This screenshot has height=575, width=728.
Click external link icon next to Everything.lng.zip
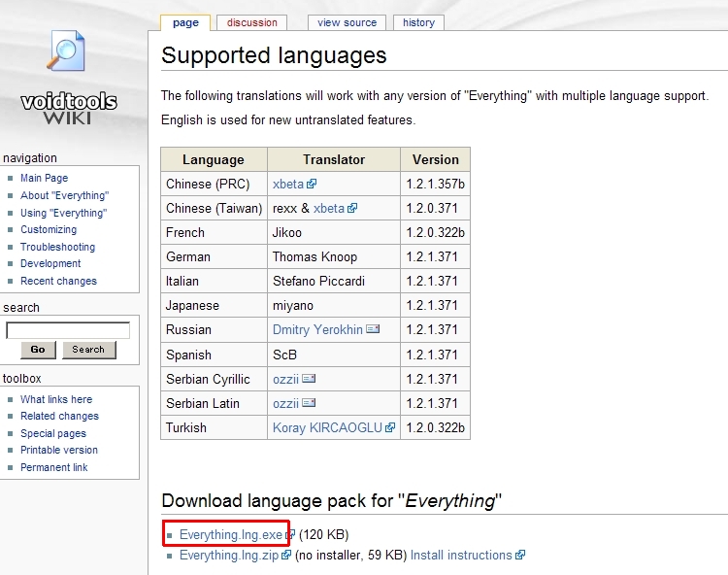coord(286,555)
